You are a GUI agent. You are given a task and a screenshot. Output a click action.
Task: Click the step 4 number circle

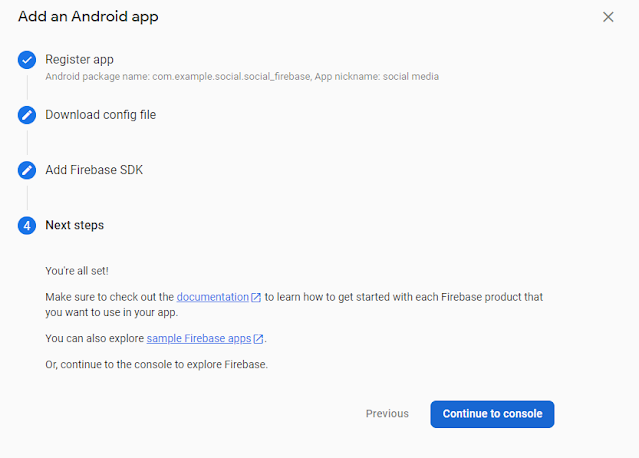pos(27,225)
